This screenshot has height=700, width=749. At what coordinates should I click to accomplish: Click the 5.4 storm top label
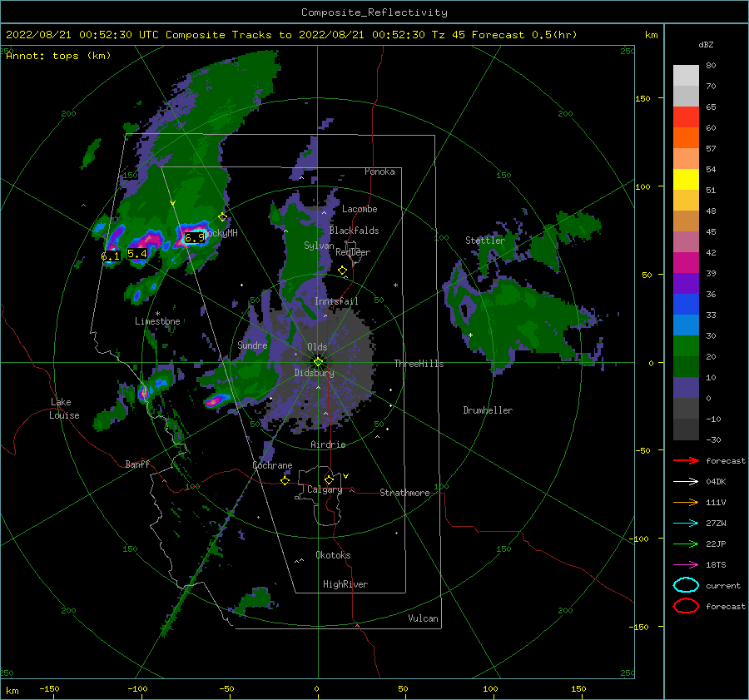(x=137, y=253)
